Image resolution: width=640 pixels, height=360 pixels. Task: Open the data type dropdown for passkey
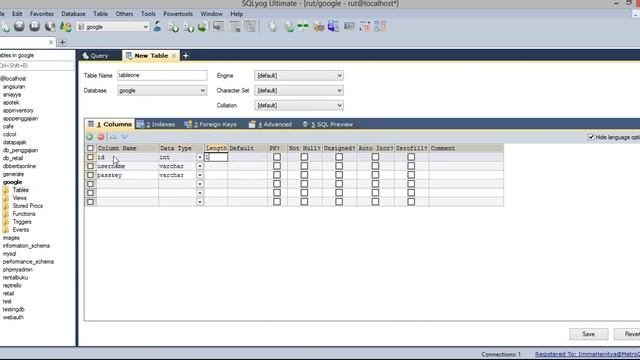[x=200, y=175]
